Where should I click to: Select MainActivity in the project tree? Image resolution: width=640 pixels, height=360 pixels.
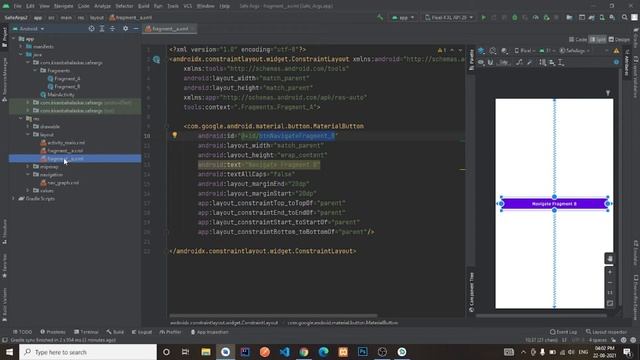click(58, 94)
